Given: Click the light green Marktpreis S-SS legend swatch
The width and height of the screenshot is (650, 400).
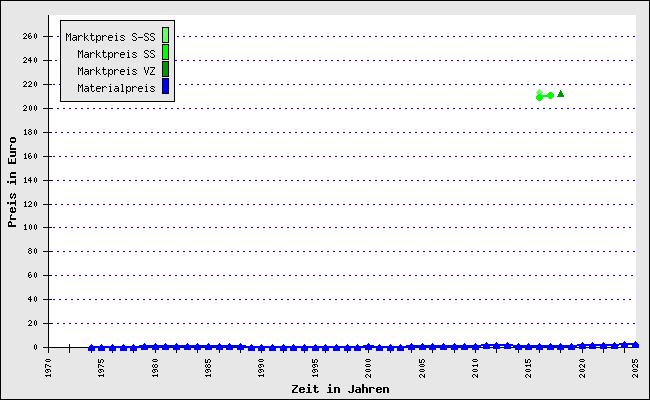Looking at the screenshot, I should pos(165,36).
